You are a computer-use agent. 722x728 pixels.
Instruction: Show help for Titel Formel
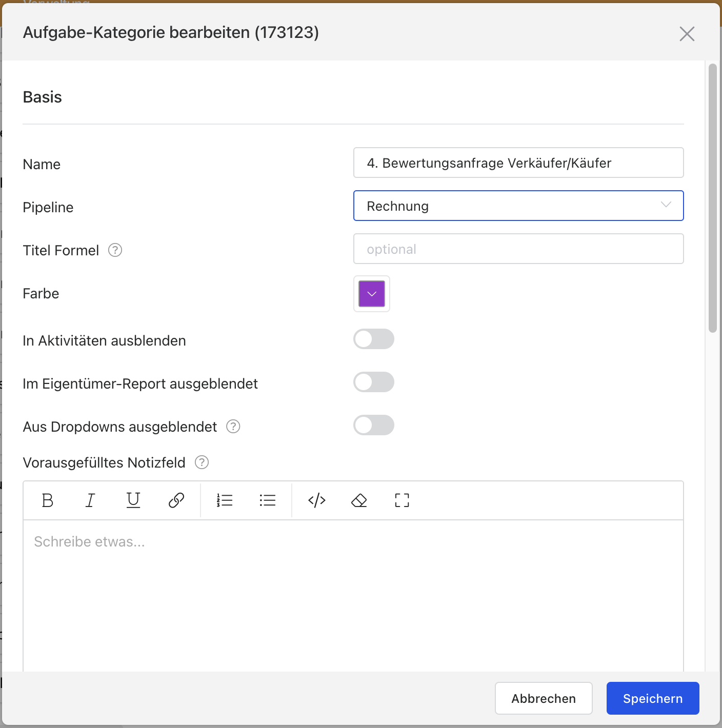click(x=115, y=250)
